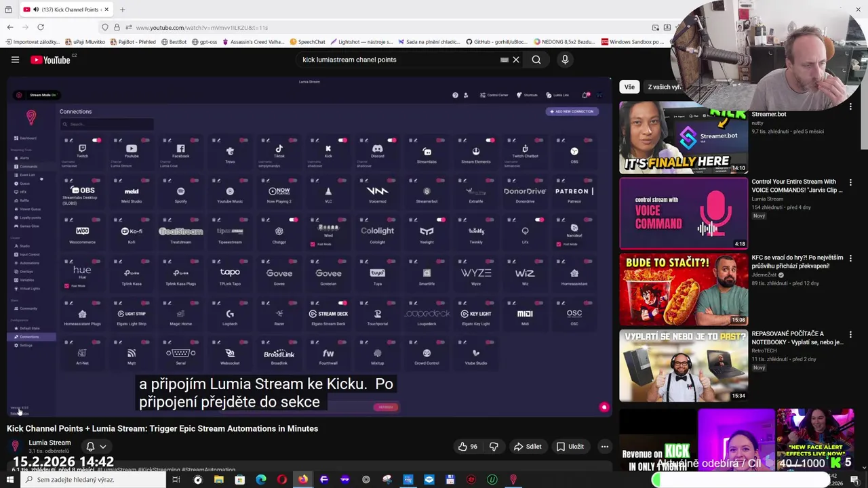Start voice search with microphone button
The image size is (868, 488).
pyautogui.click(x=565, y=60)
